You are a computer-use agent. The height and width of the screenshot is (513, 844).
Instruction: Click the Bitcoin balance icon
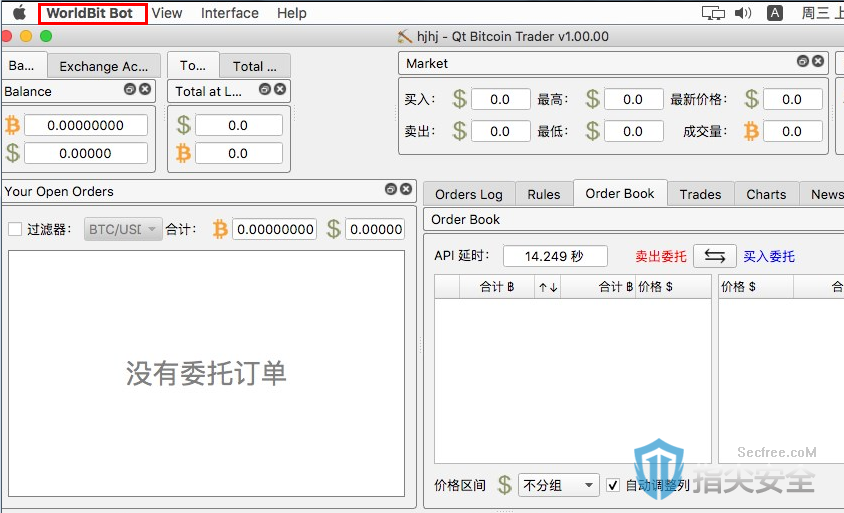click(x=12, y=125)
